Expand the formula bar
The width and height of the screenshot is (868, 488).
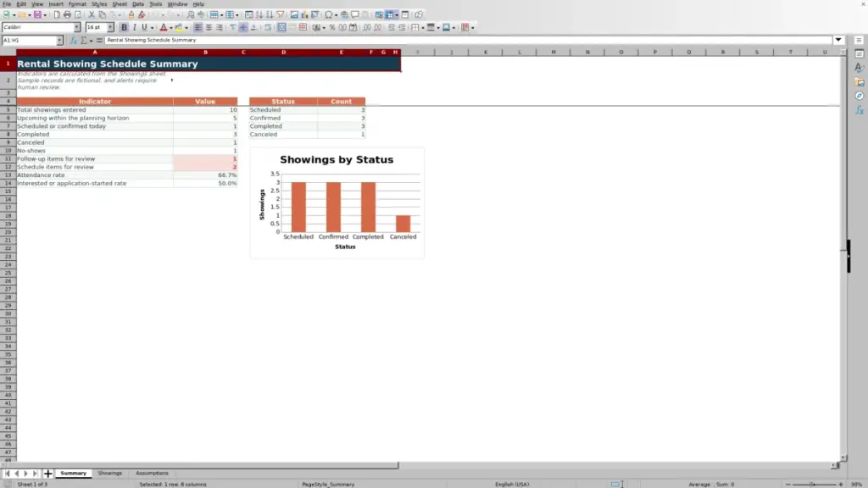pyautogui.click(x=838, y=40)
